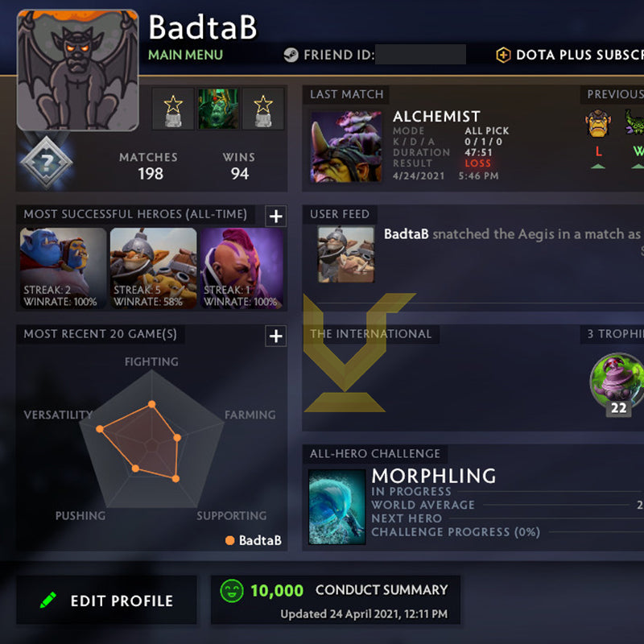Select the first star trophy slot

[173, 109]
